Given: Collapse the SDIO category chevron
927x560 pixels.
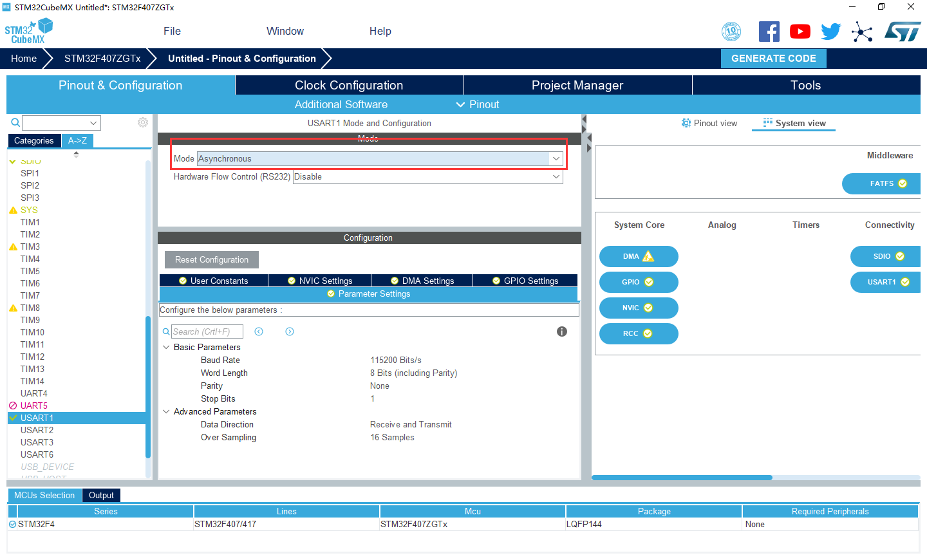Looking at the screenshot, I should (x=13, y=162).
